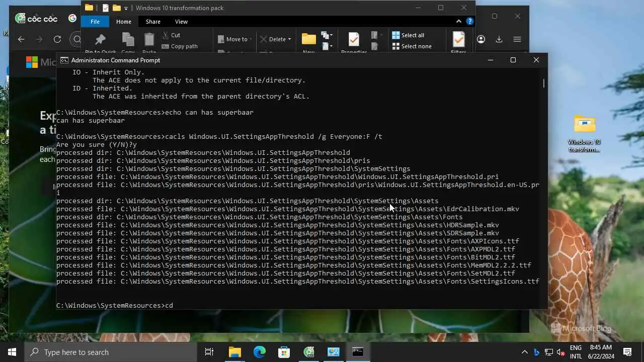
Task: Click the ENG INTL language indicator
Action: coord(576,352)
